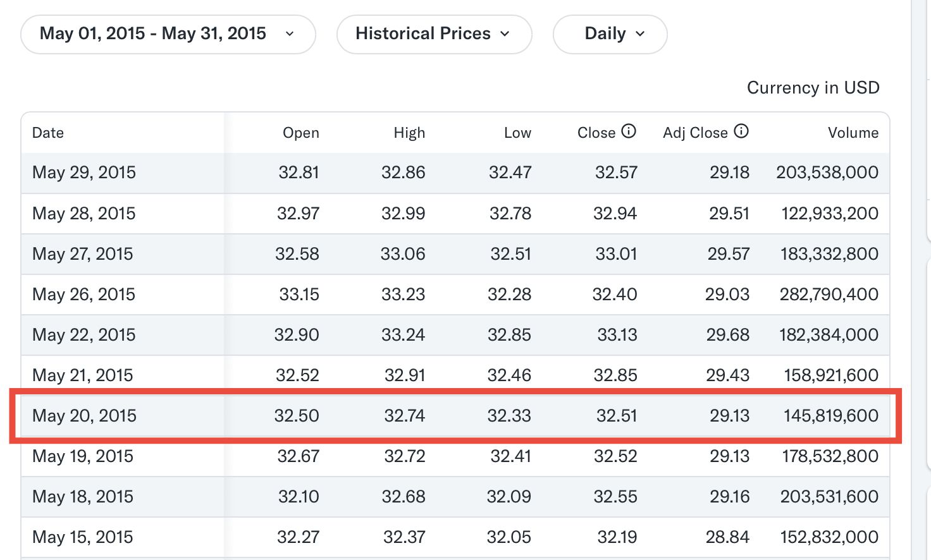Click the 32.51 close price on May 20
Screen dimensions: 931x560
point(617,416)
